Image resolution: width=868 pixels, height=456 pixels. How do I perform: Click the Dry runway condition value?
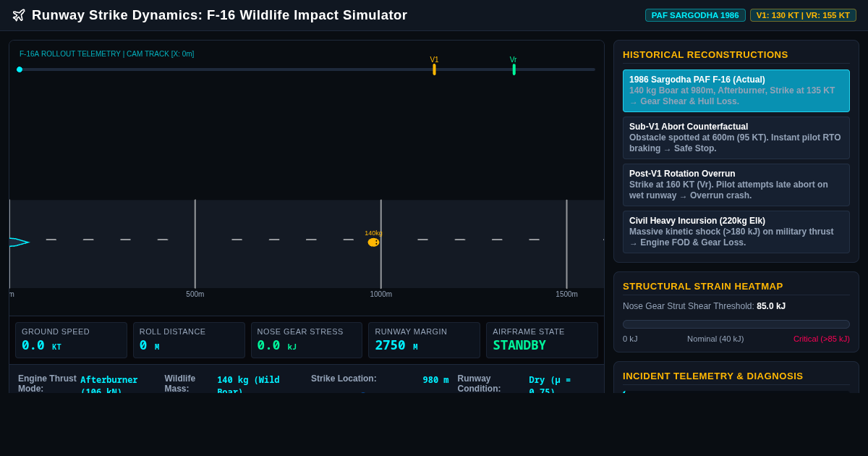pyautogui.click(x=550, y=385)
